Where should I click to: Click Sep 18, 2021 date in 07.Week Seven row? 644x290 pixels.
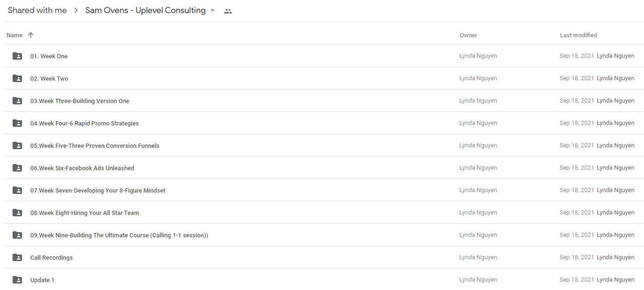tap(577, 190)
